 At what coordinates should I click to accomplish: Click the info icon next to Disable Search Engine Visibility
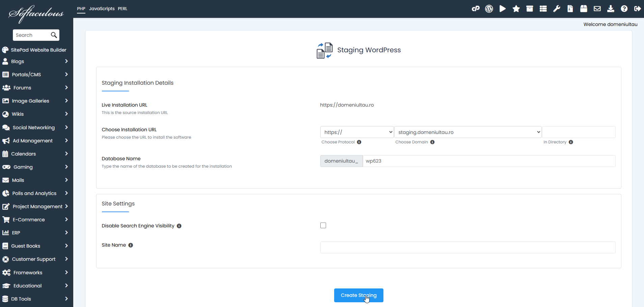point(179,226)
